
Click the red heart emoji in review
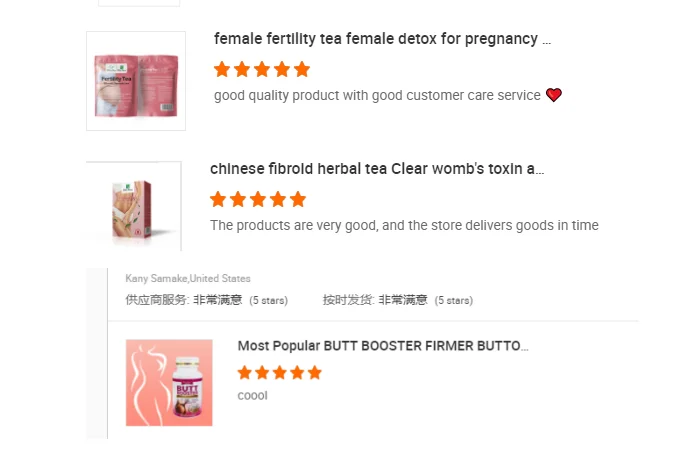tap(554, 95)
